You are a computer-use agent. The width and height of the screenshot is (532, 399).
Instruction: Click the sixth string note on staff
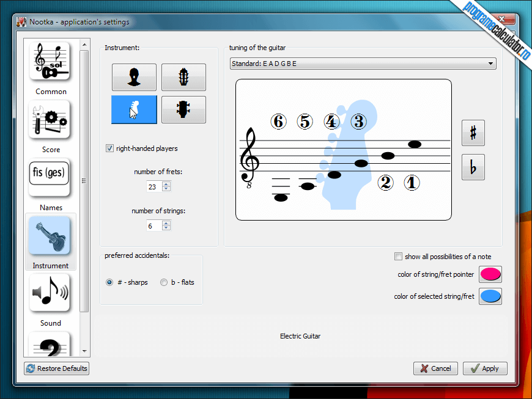pos(281,197)
